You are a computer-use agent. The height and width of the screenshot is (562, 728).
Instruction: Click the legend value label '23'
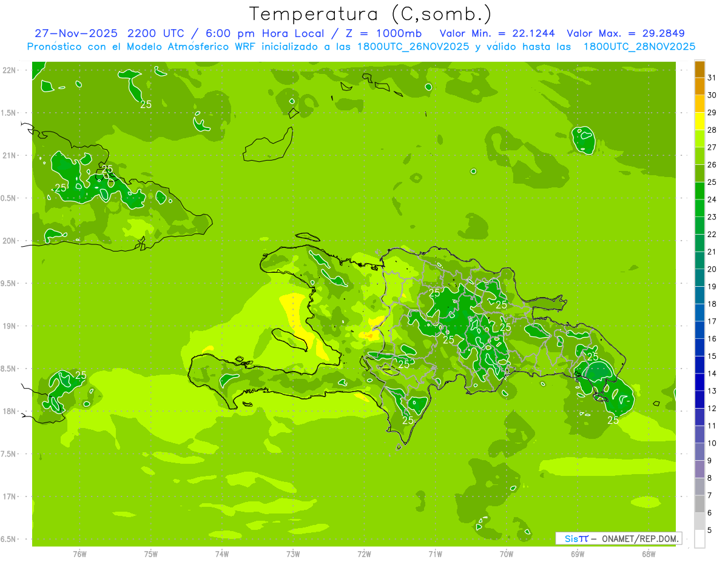(x=712, y=216)
